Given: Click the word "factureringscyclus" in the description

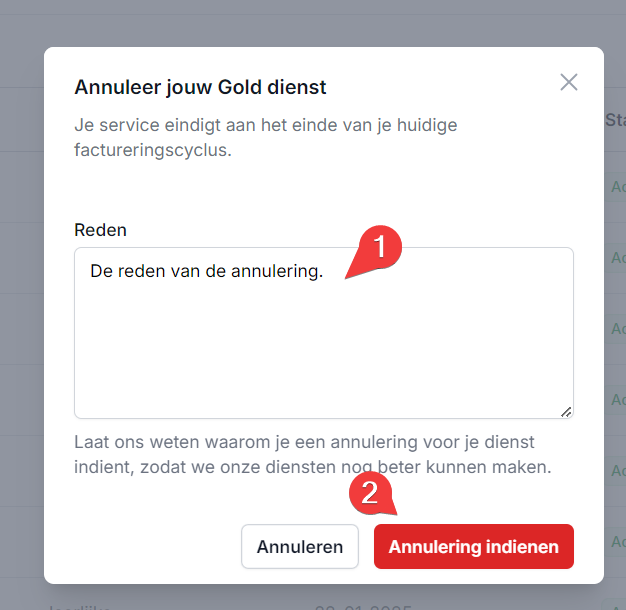Looking at the screenshot, I should tap(152, 153).
